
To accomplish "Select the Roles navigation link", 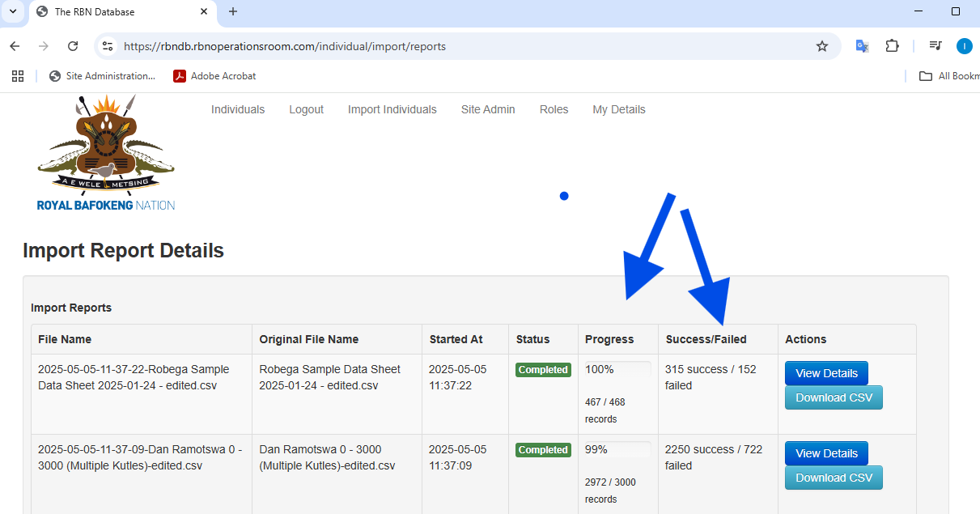I will [x=554, y=109].
